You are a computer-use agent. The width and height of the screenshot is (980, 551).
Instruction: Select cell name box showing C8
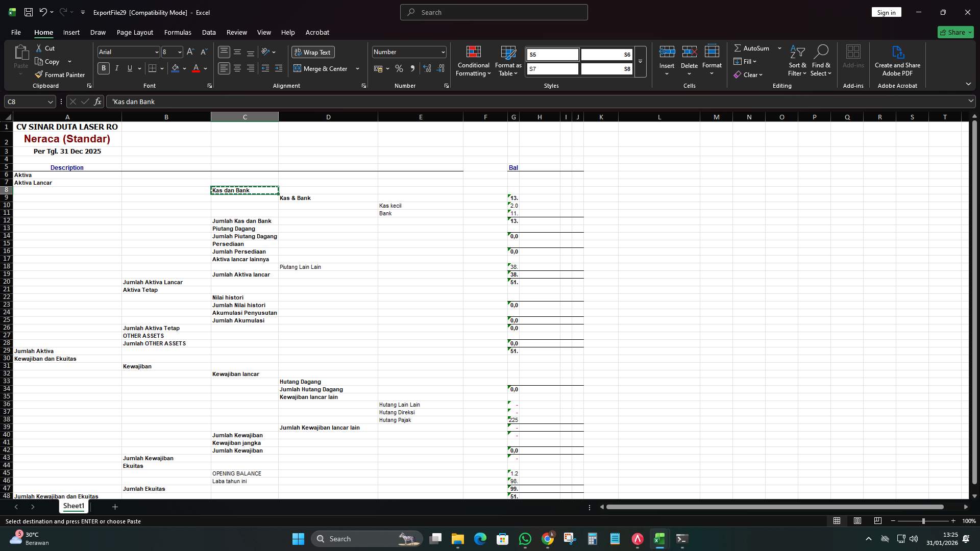[x=26, y=102]
